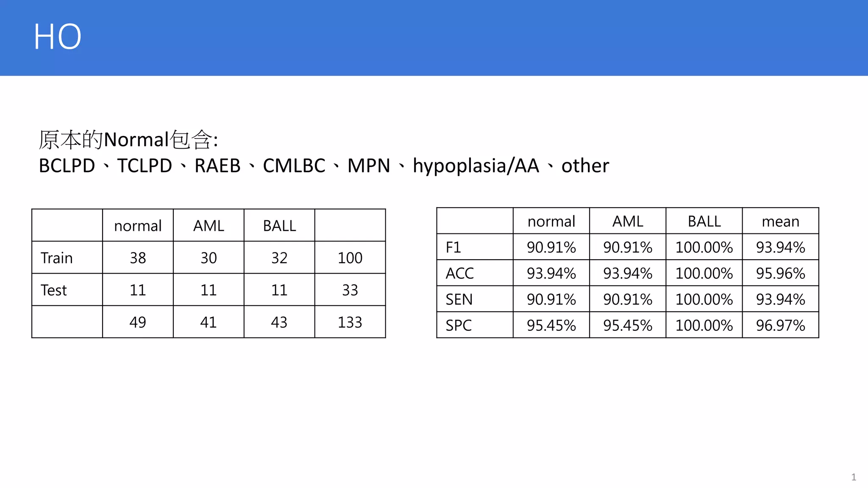Image resolution: width=868 pixels, height=488 pixels.
Task: Click the HO slide title
Action: (57, 37)
